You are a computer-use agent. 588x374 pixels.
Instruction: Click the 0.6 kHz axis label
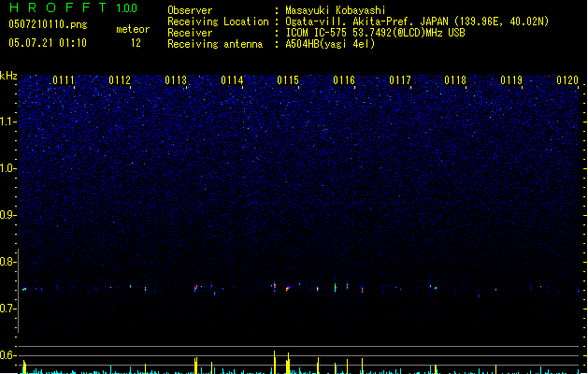(x=7, y=355)
